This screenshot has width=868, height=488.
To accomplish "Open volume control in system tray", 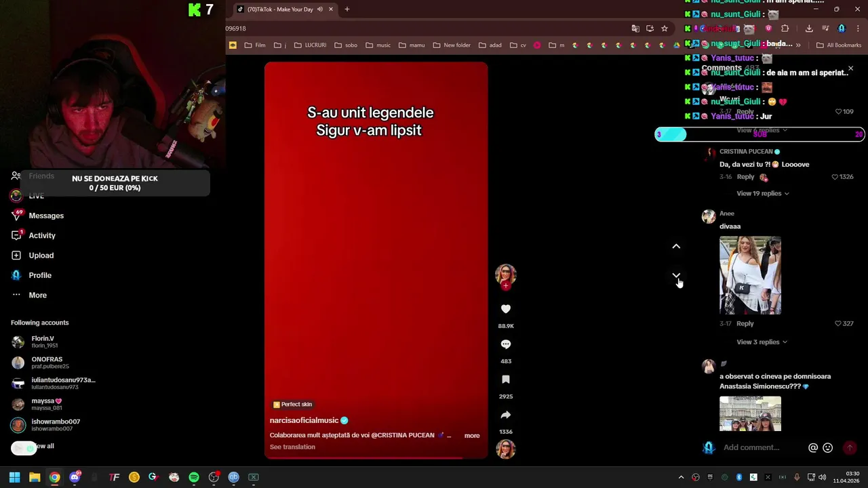I will click(823, 477).
